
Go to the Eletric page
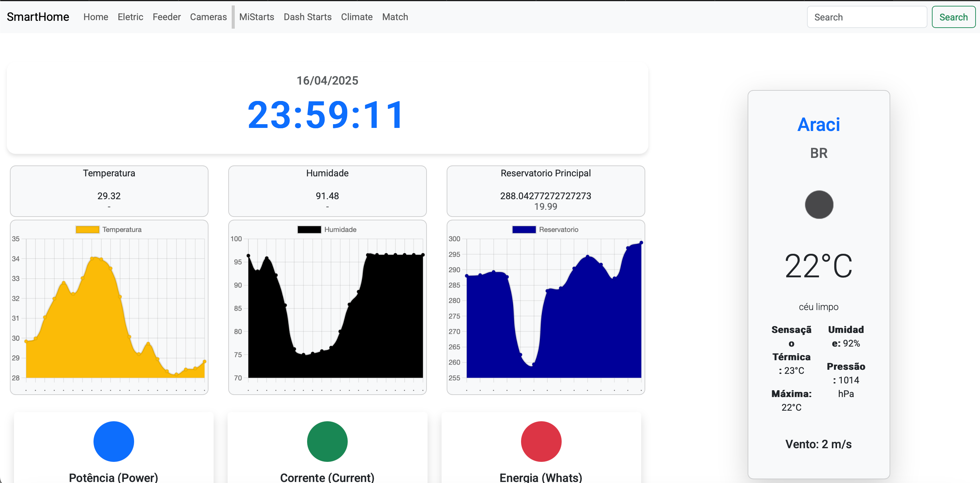click(130, 17)
